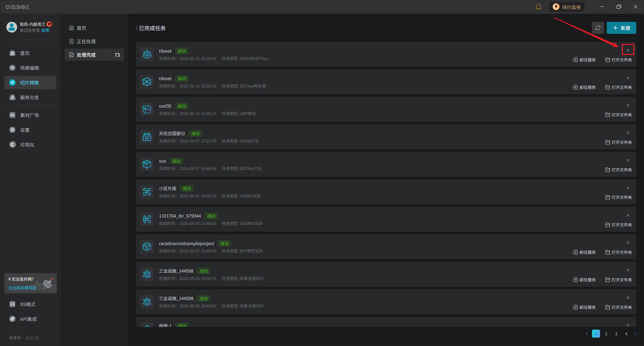Click 前往服务 for 工业设施_144508 19:08:21
The image size is (644, 346).
pyautogui.click(x=584, y=280)
